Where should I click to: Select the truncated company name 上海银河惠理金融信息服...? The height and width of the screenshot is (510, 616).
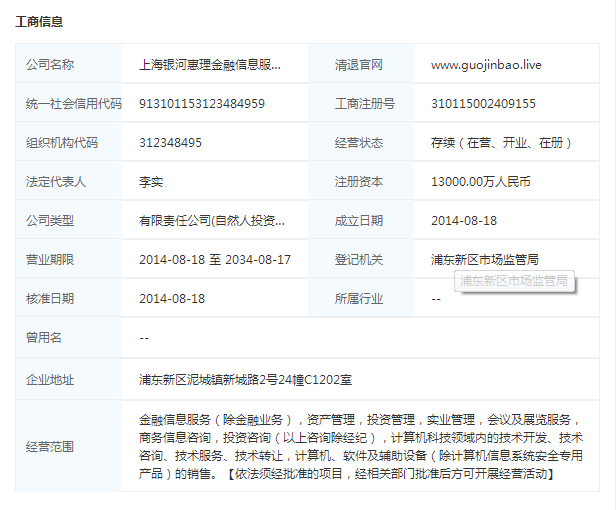point(210,64)
